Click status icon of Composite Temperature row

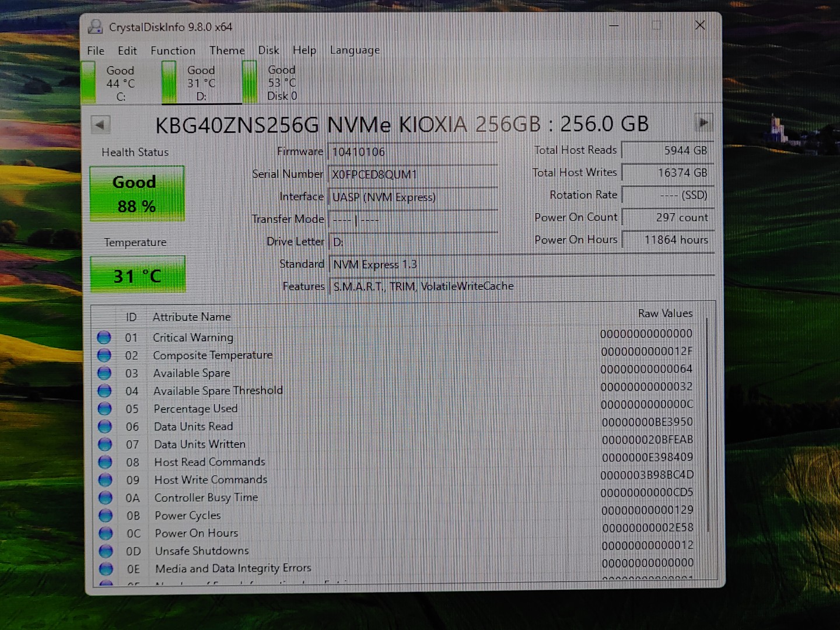point(104,355)
